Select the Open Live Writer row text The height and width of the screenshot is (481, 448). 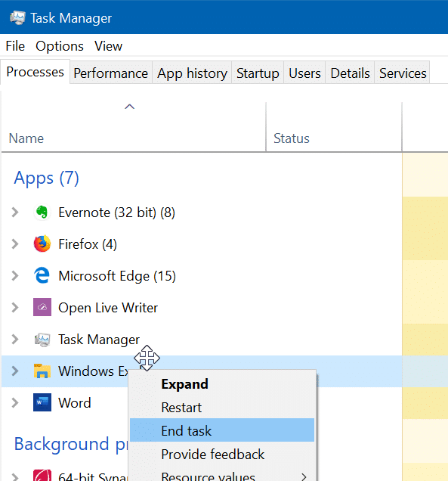coord(108,308)
